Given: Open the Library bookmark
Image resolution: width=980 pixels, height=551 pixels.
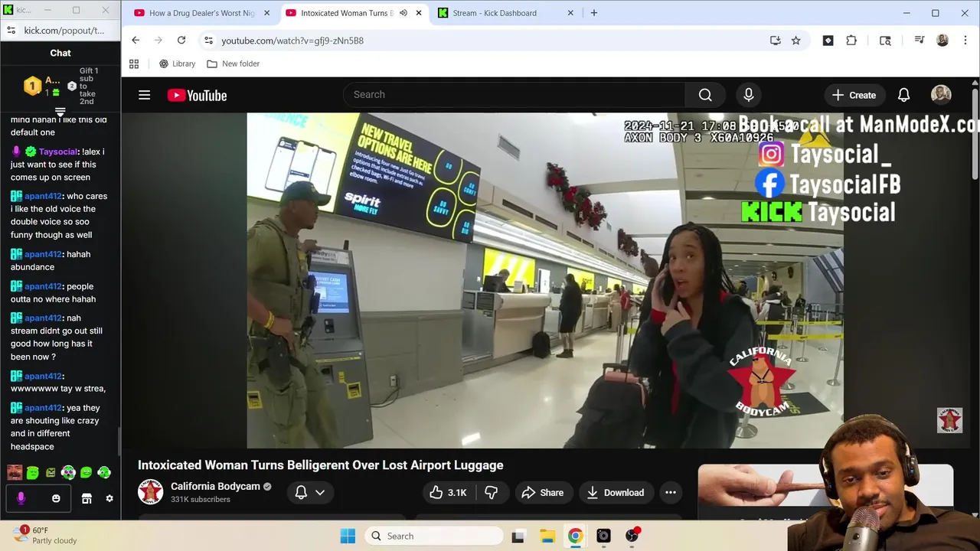Looking at the screenshot, I should pos(178,64).
